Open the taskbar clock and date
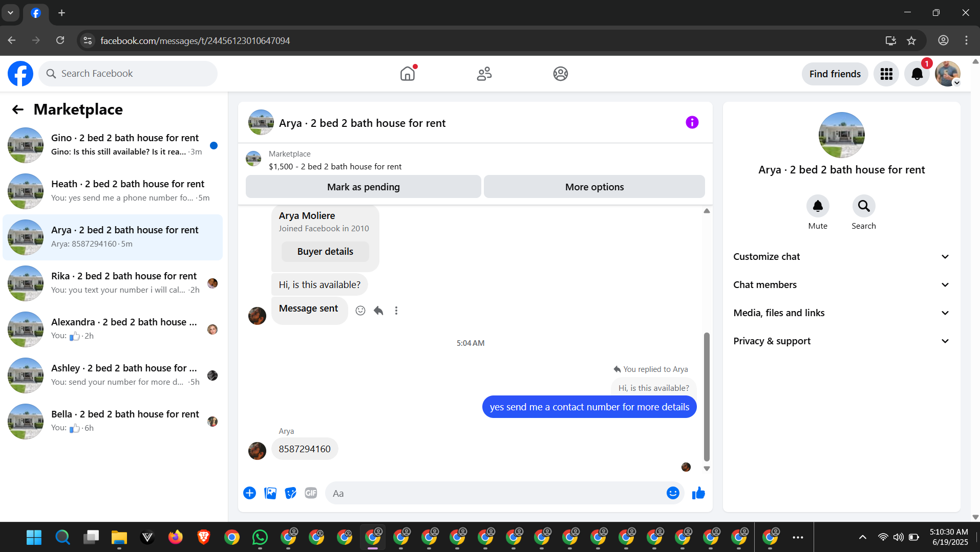The height and width of the screenshot is (552, 980). [x=949, y=537]
